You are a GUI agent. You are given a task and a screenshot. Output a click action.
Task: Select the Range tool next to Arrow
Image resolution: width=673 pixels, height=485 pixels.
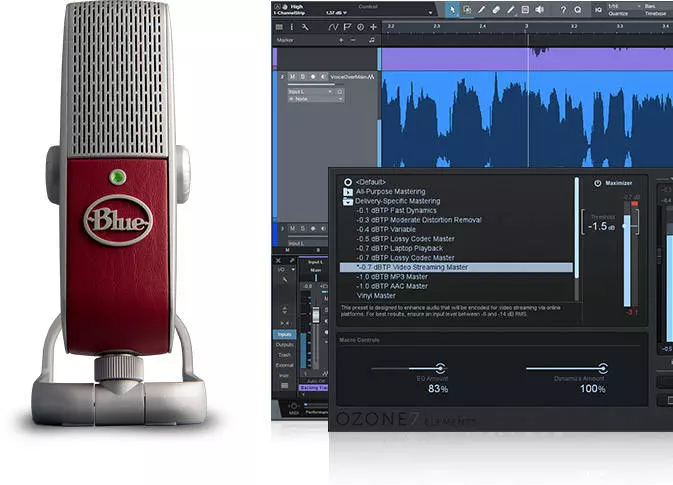(x=467, y=10)
